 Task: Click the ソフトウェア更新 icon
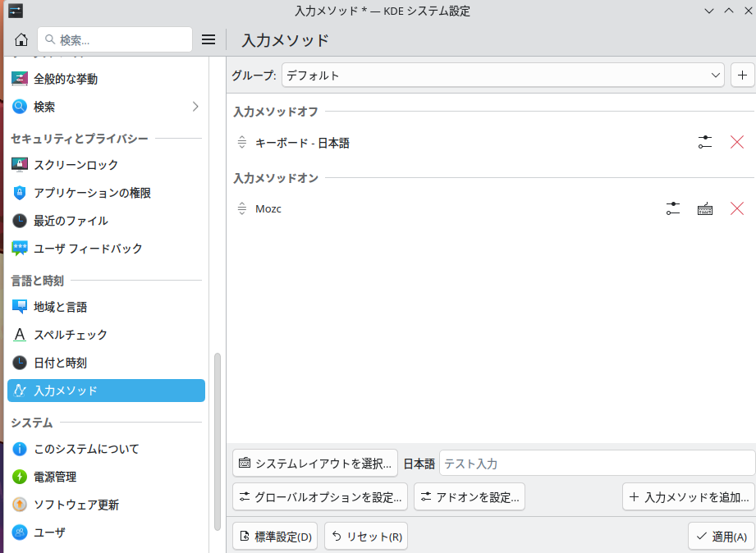[19, 505]
